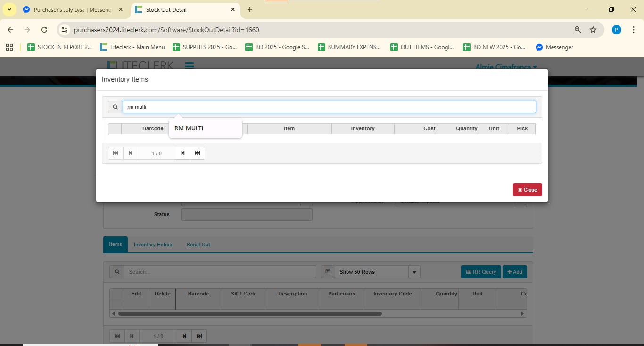
Task: Select the RM MULTI autocomplete suggestion
Action: [189, 128]
